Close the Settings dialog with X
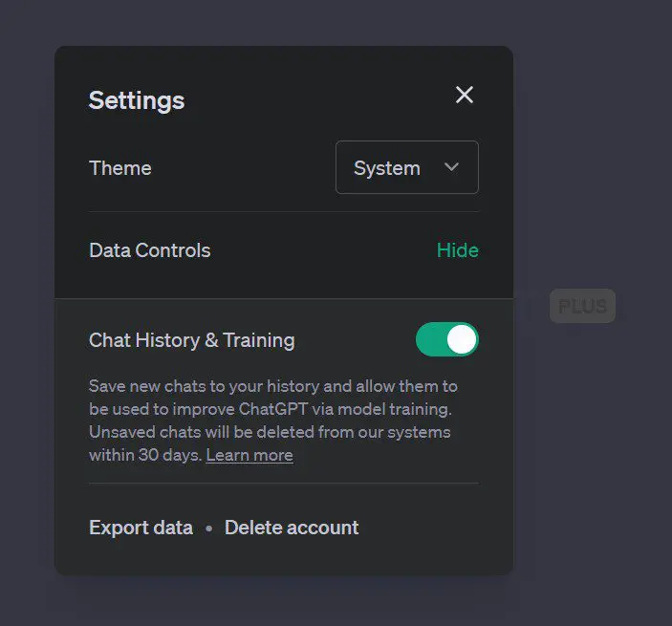The image size is (672, 626). (465, 95)
